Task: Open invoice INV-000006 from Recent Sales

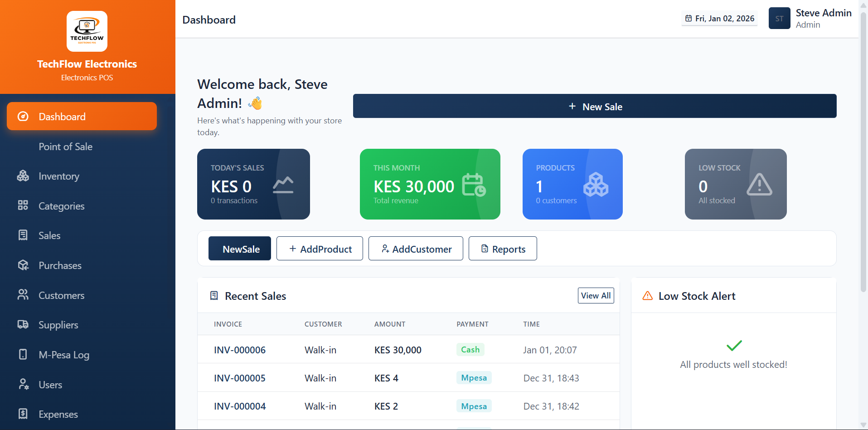Action: [239, 350]
